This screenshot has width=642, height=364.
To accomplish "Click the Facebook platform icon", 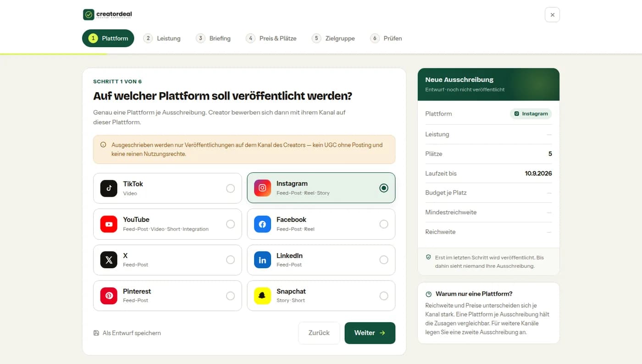I will point(262,224).
